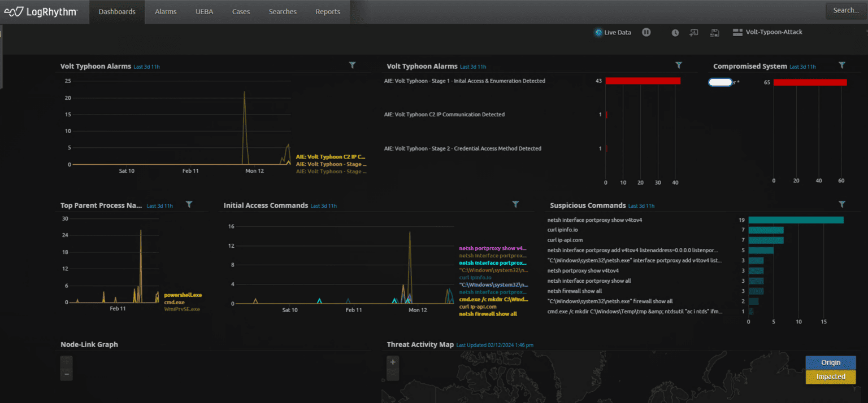Screen dimensions: 868x403
Task: Open the time range clock icon
Action: (675, 32)
